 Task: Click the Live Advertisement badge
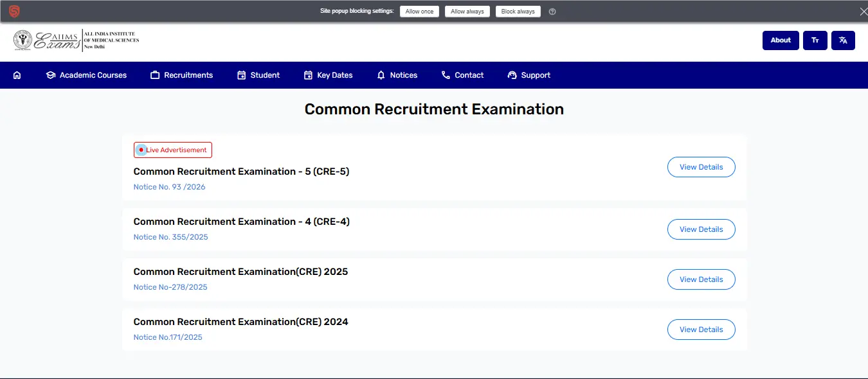pyautogui.click(x=173, y=150)
